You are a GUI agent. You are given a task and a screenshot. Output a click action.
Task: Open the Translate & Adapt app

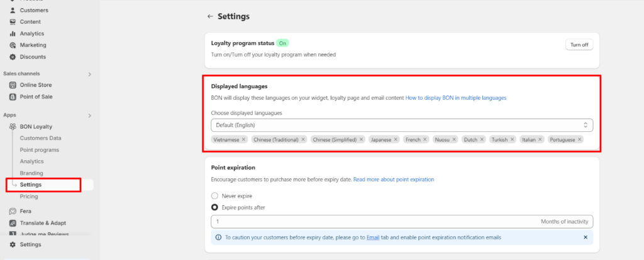[x=43, y=223]
